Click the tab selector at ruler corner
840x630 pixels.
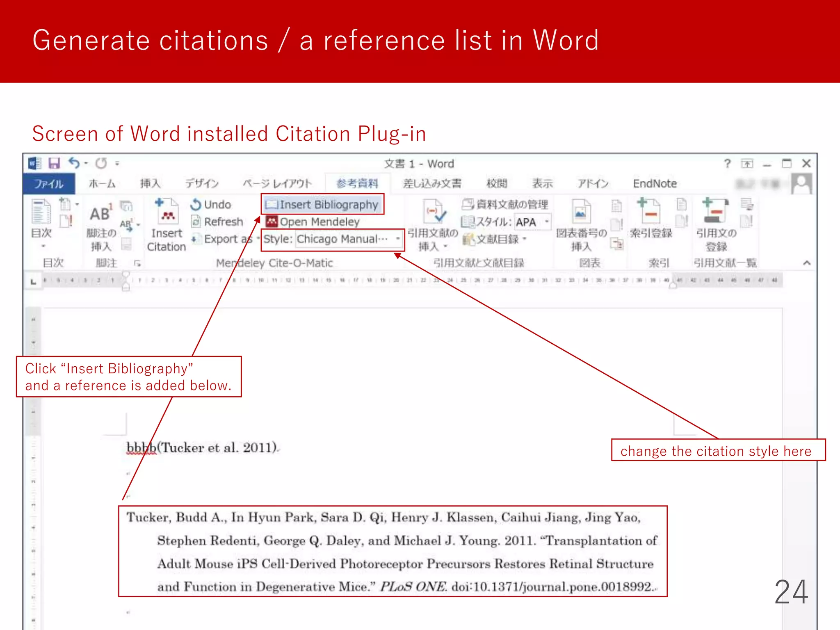click(34, 281)
